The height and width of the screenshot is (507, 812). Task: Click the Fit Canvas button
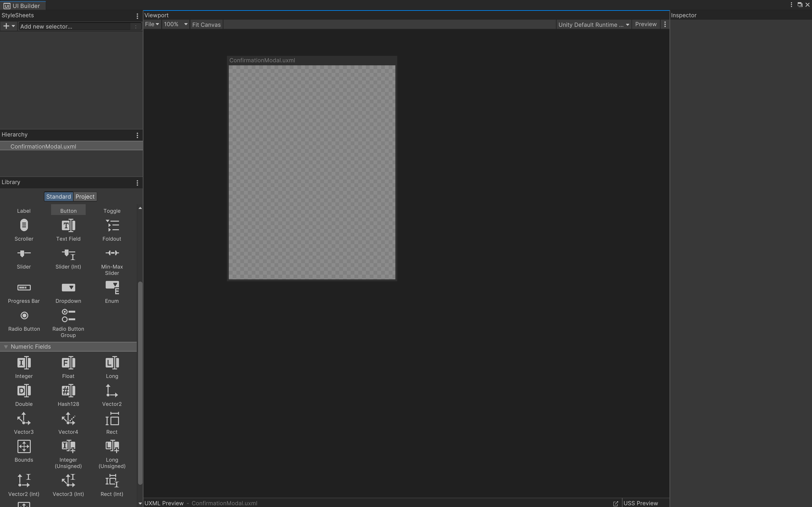[206, 25]
